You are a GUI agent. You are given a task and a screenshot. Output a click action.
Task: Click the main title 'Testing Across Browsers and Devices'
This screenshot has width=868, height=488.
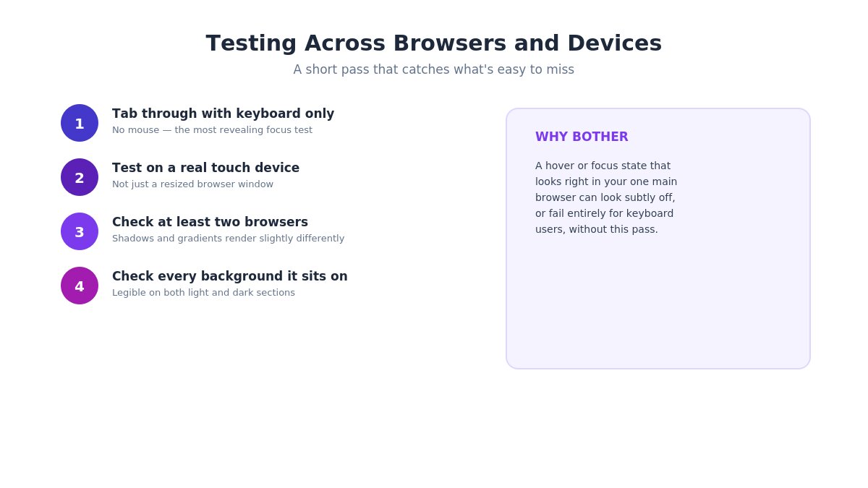[434, 43]
